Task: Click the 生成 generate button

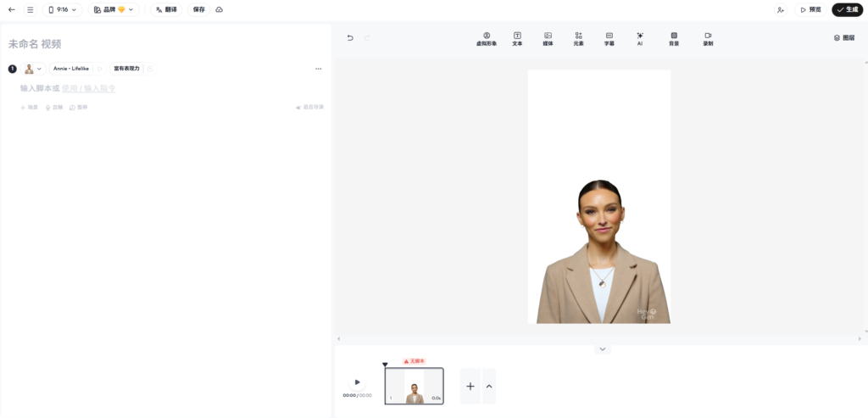Action: click(847, 9)
